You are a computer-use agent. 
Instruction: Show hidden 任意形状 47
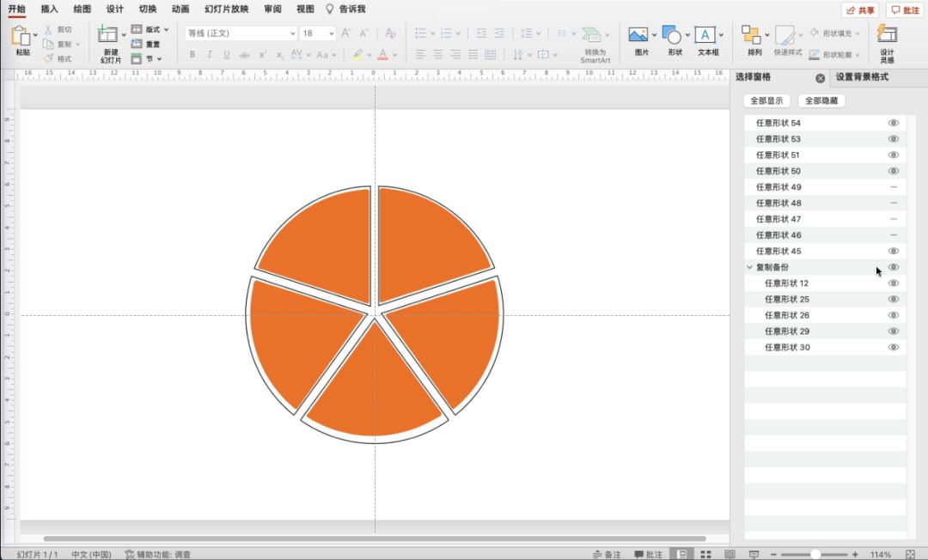(894, 219)
